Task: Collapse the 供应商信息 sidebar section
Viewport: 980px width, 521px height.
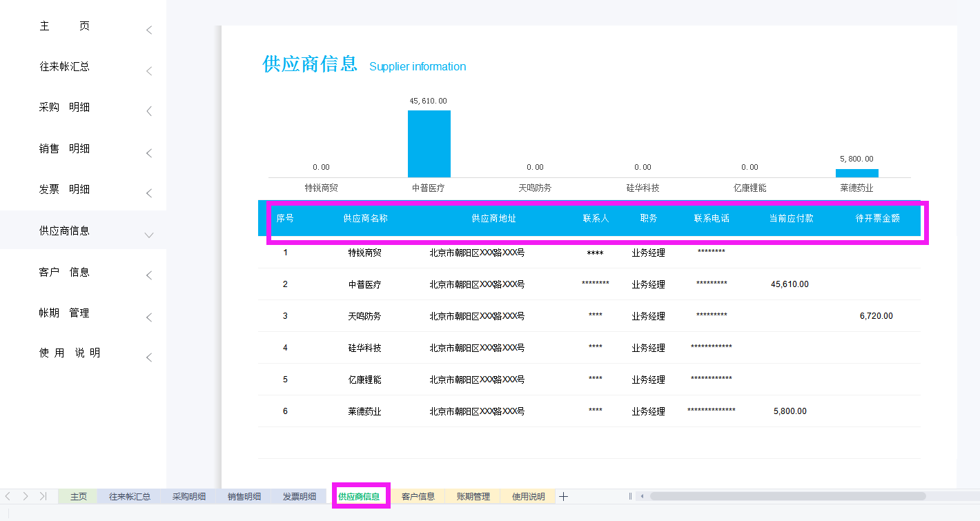Action: pyautogui.click(x=149, y=235)
